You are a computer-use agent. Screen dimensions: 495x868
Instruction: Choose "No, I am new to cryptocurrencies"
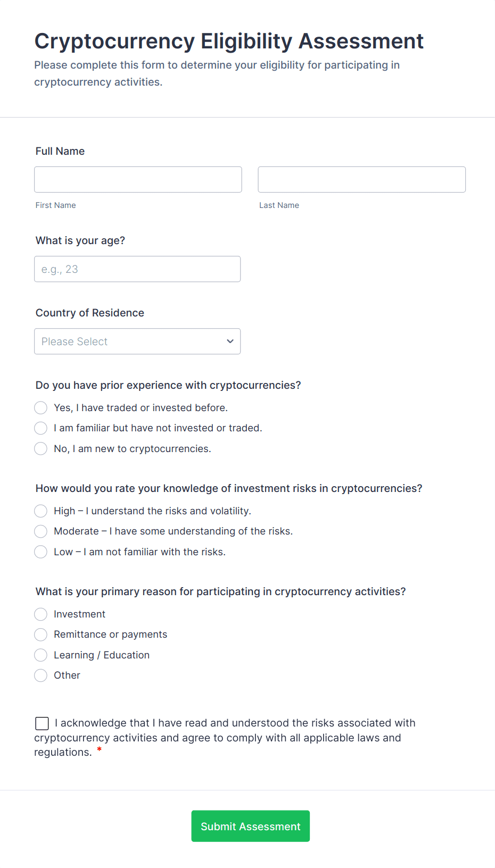coord(41,449)
